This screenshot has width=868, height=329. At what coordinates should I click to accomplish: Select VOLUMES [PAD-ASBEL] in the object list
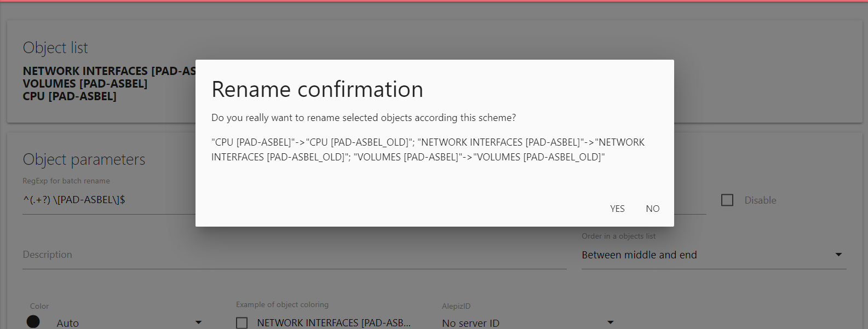(x=85, y=84)
